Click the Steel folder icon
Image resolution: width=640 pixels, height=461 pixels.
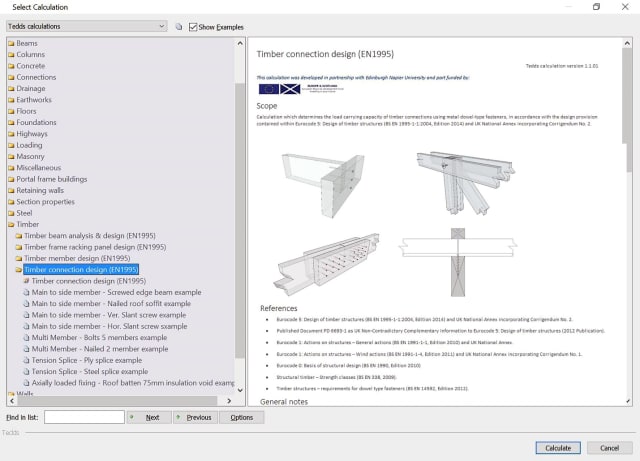tap(11, 213)
